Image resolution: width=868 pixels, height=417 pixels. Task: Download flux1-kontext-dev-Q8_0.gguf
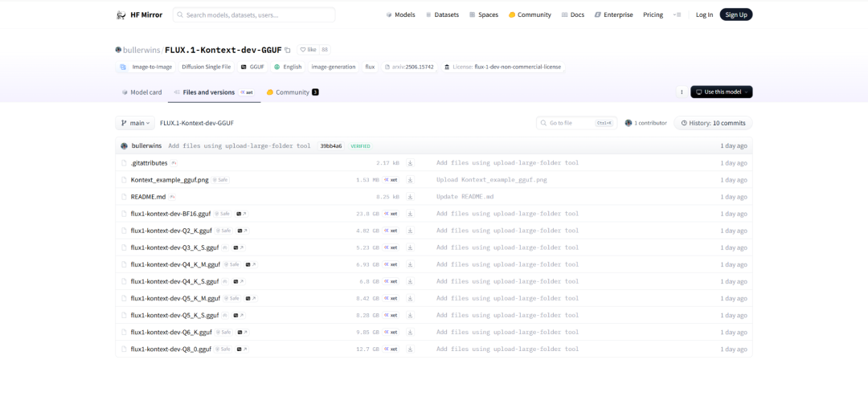(410, 349)
